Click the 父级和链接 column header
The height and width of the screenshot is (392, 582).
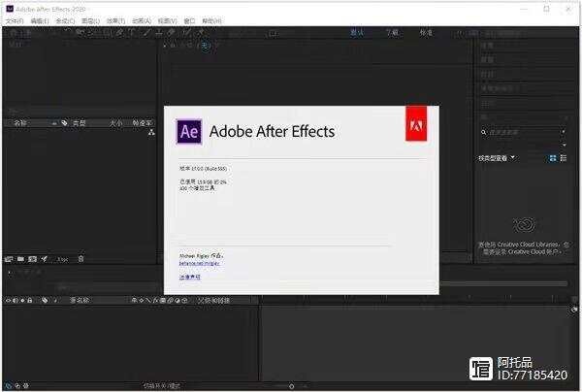[x=214, y=301]
